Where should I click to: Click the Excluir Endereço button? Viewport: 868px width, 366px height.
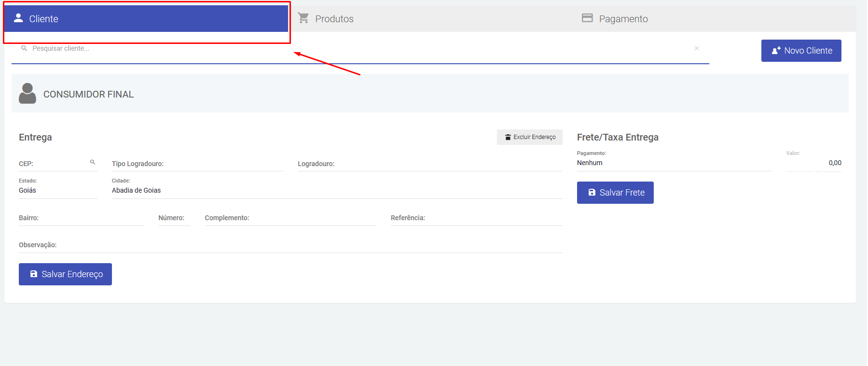pos(530,137)
